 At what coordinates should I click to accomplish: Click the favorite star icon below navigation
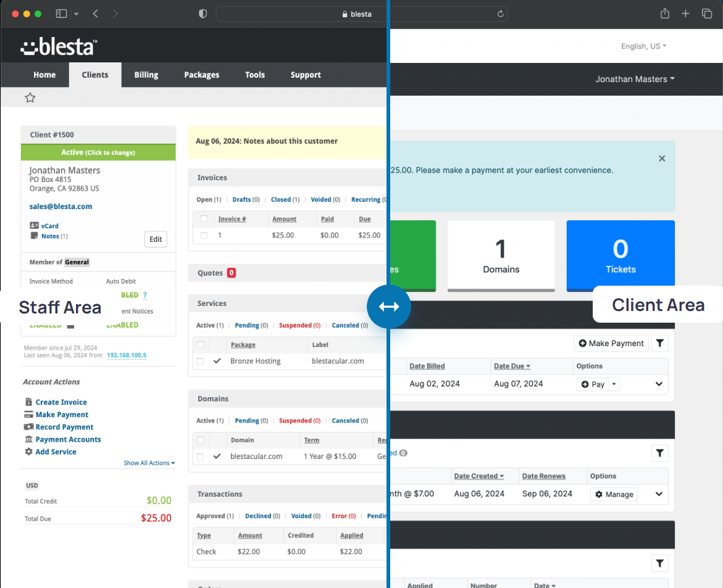click(30, 97)
